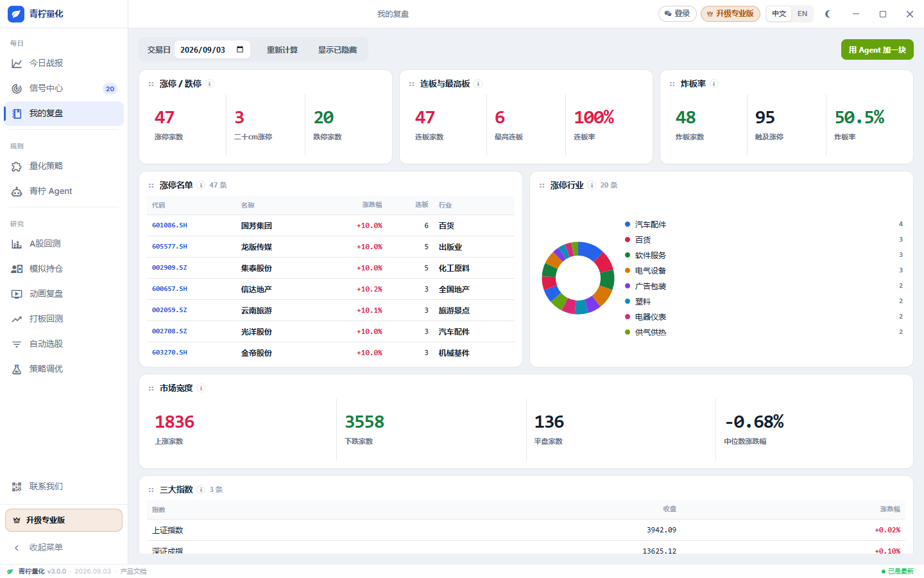Click the 软件服务 green legend dot

(628, 255)
